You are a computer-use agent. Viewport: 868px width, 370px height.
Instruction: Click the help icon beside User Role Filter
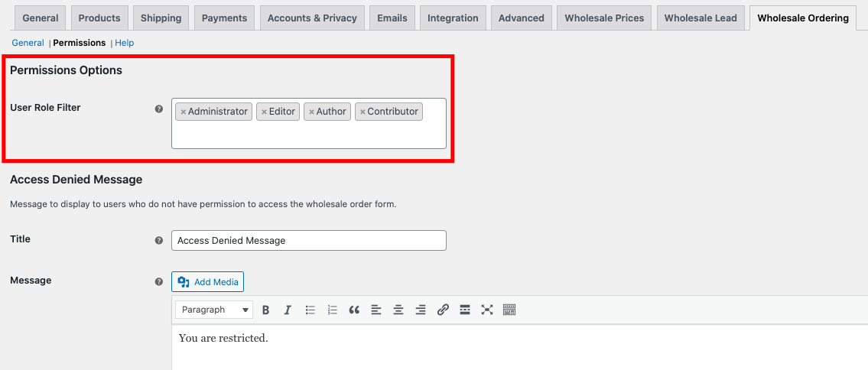click(159, 109)
